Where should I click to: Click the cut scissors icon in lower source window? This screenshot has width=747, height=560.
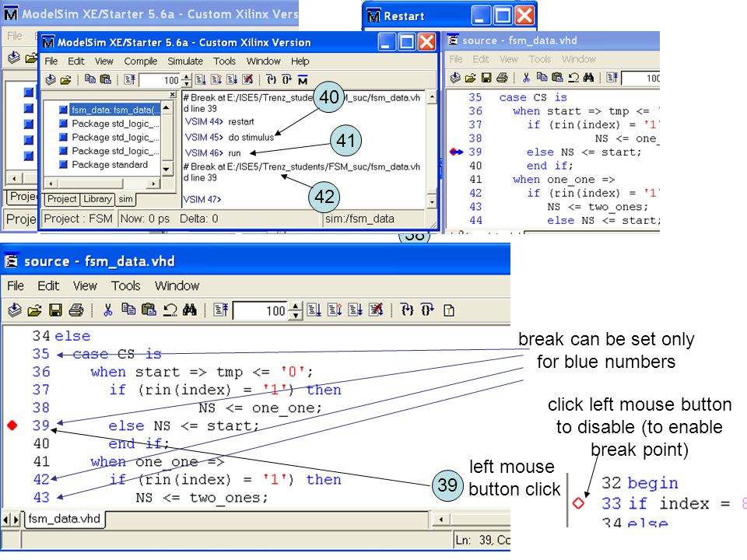[108, 310]
